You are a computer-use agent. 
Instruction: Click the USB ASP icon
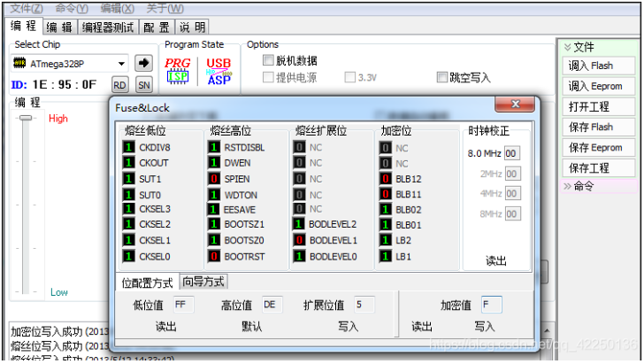coord(218,71)
